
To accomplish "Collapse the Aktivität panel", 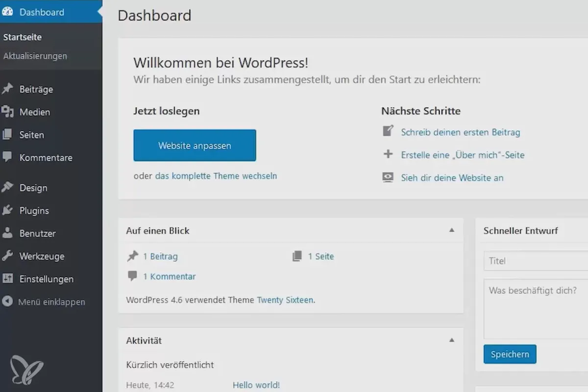I will [x=452, y=340].
